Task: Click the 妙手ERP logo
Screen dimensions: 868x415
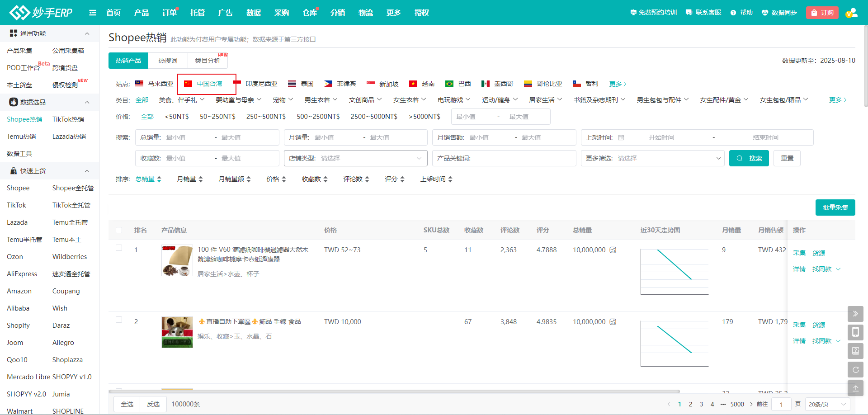Action: (x=41, y=12)
